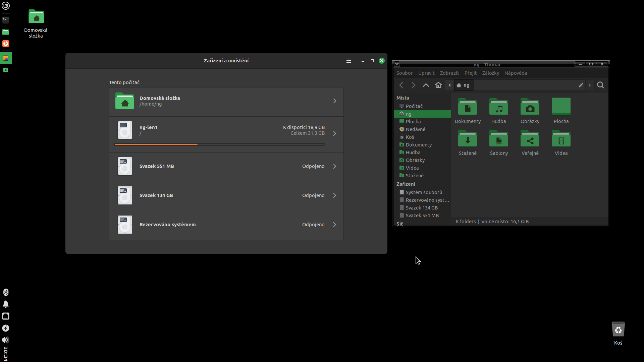644x362 pixels.
Task: Expand Rezervováno systémem row chevron
Action: pos(334,225)
